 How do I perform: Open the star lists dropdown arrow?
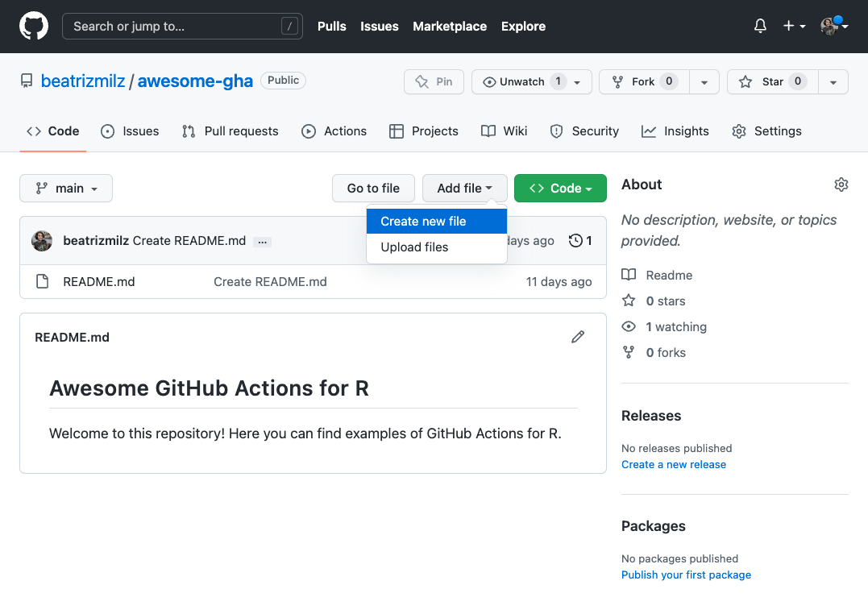coord(833,81)
